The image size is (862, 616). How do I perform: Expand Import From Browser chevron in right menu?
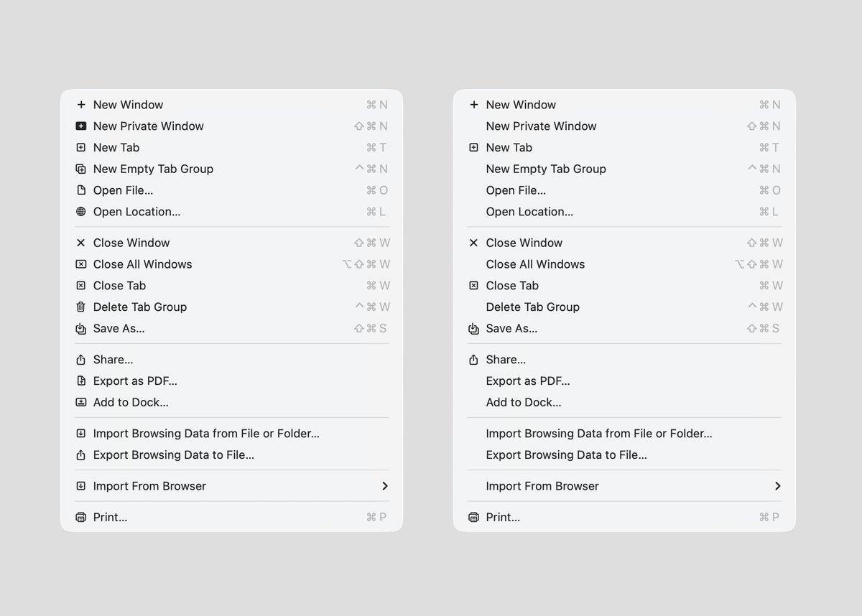tap(778, 486)
